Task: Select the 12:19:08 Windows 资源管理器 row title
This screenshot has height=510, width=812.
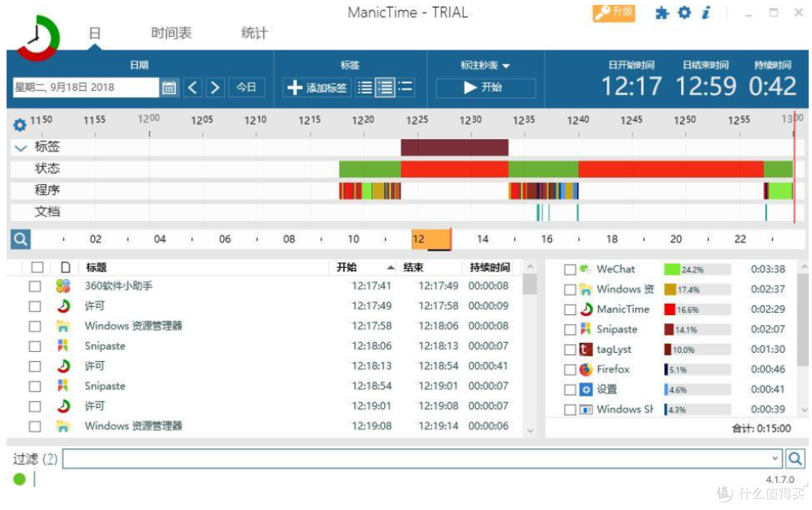Action: [133, 426]
